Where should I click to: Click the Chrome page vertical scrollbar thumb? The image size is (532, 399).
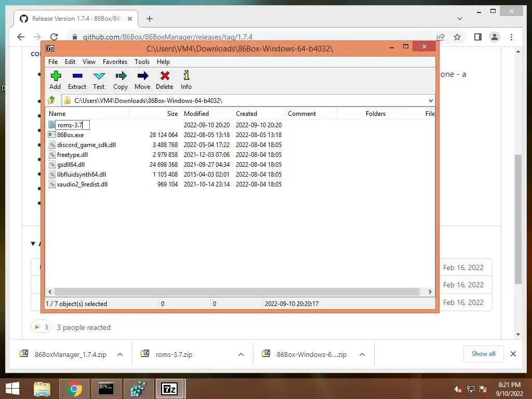click(518, 219)
